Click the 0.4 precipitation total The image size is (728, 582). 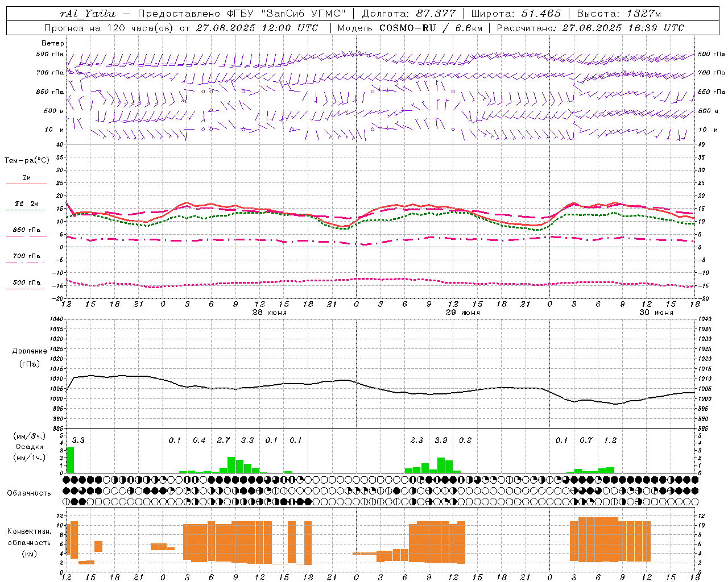199,440
